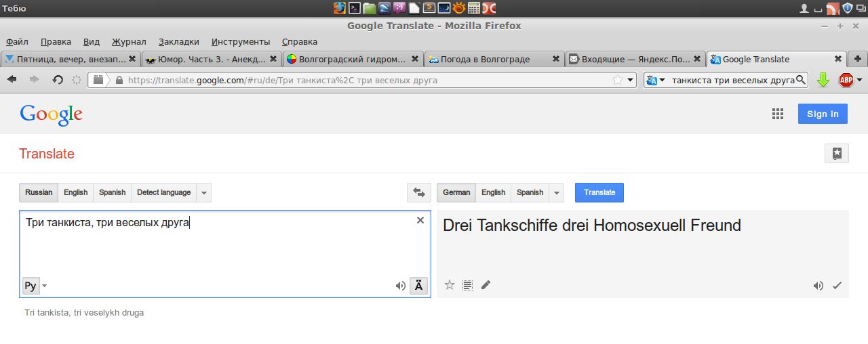Select Russian as source language
The width and height of the screenshot is (868, 344).
click(x=39, y=192)
